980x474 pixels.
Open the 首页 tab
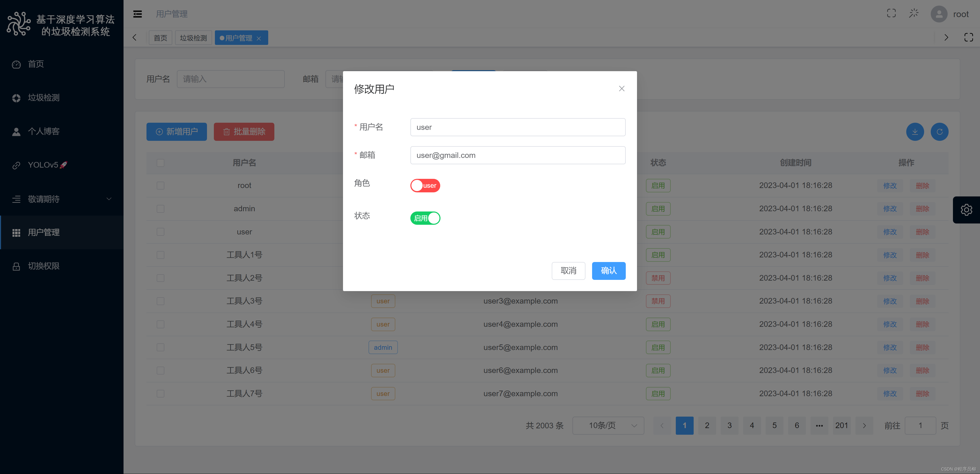point(160,38)
